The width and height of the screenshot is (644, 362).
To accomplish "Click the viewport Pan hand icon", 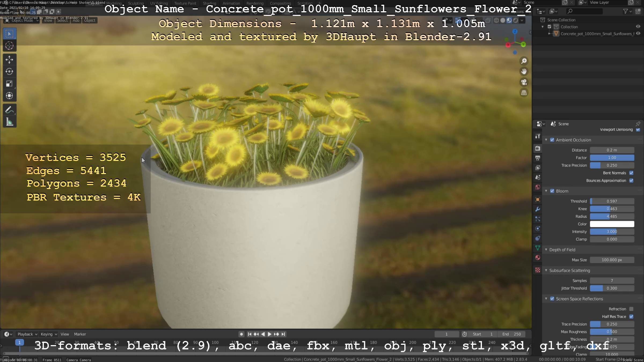I will 524,71.
